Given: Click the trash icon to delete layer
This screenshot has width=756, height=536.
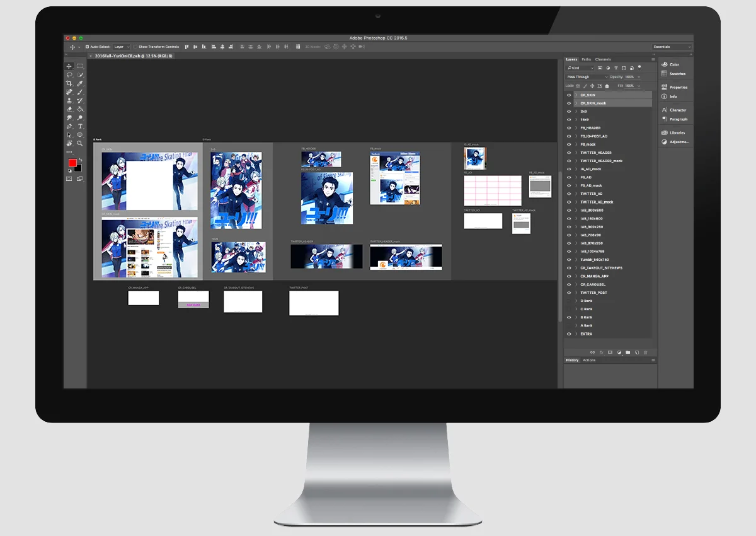Looking at the screenshot, I should (645, 352).
